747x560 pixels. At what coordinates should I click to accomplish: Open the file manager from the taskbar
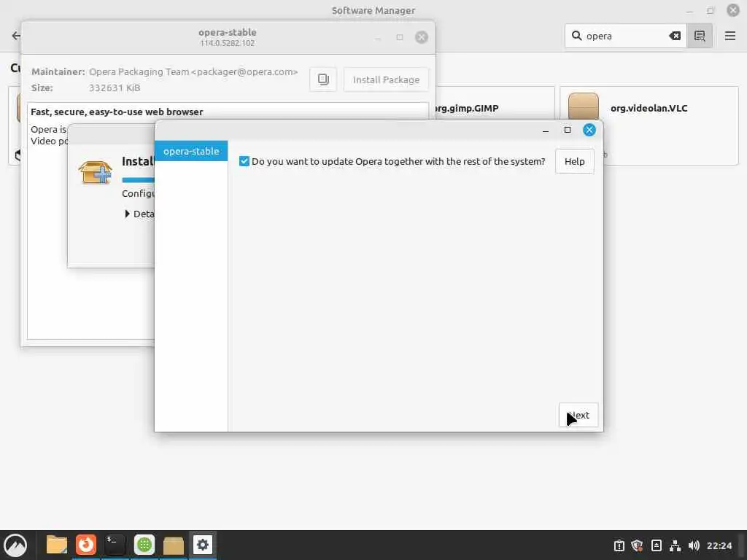57,545
